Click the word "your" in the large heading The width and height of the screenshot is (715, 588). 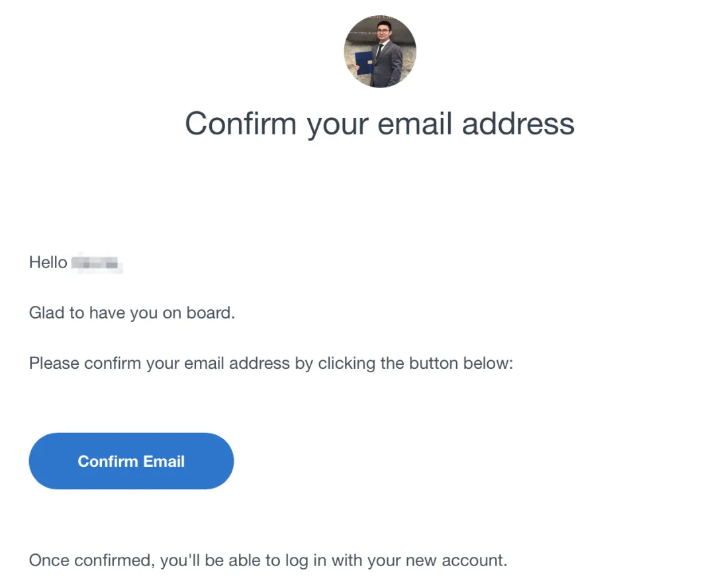point(337,125)
